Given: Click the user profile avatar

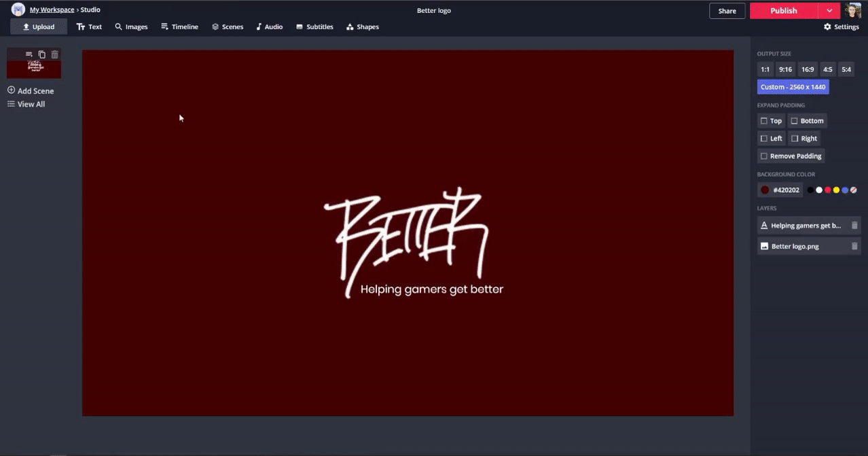Looking at the screenshot, I should 853,11.
